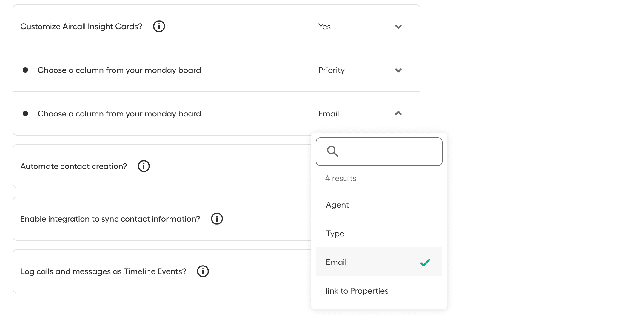Collapse the open dropdown using the up chevron
The height and width of the screenshot is (316, 644).
[x=398, y=113]
